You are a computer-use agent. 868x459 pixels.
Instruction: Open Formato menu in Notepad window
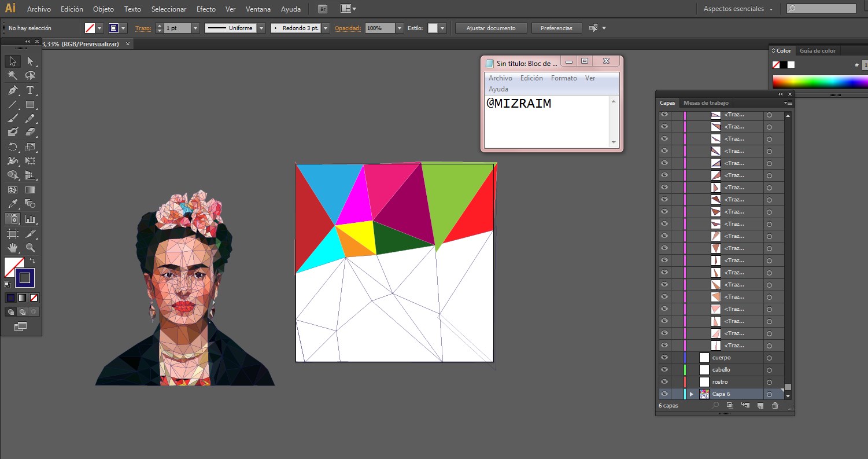pos(564,78)
